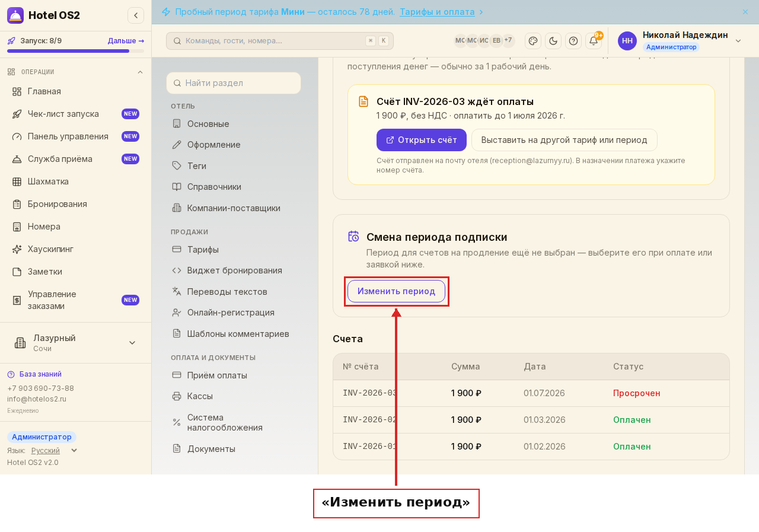Toggle dark mode moon icon
The image size is (759, 532).
point(553,41)
